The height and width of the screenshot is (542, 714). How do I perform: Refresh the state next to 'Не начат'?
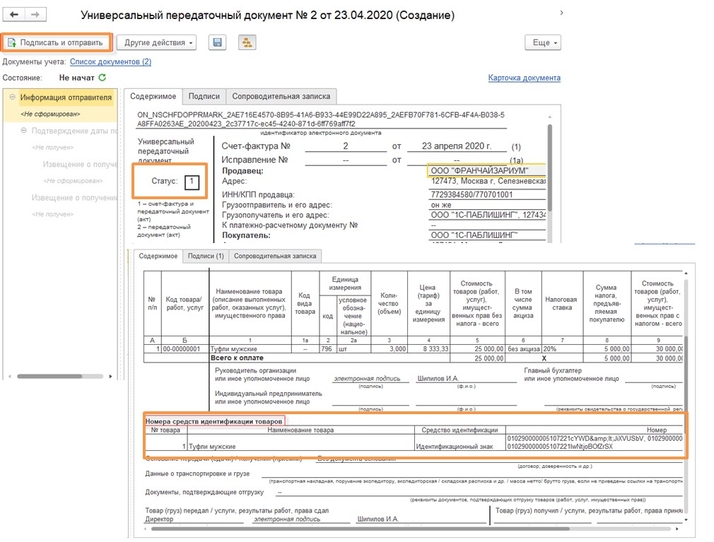pyautogui.click(x=101, y=77)
